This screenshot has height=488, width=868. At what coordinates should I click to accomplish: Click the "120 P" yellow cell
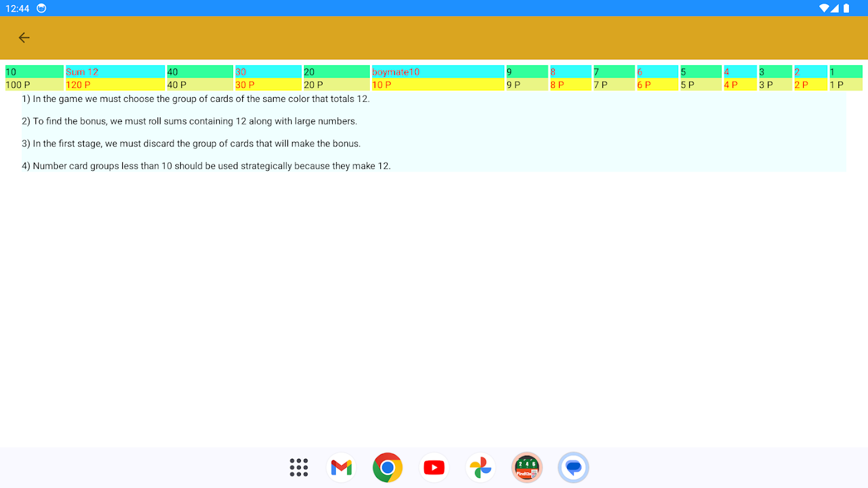(115, 85)
